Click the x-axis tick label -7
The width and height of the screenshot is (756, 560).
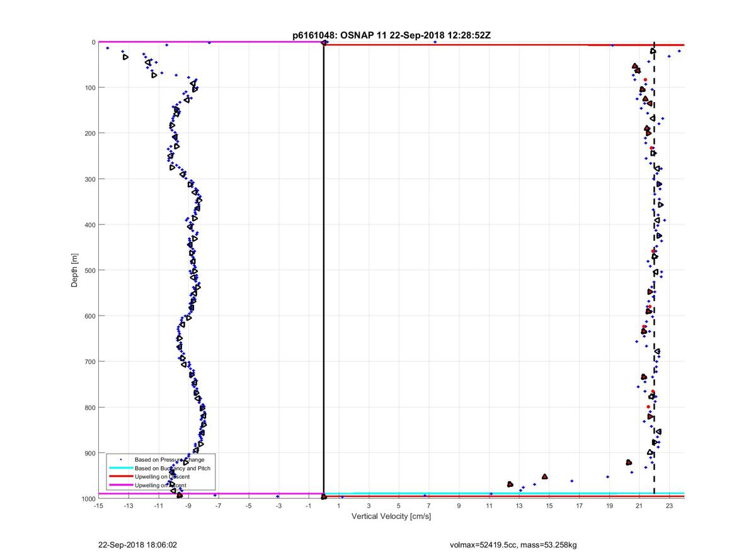coord(218,506)
